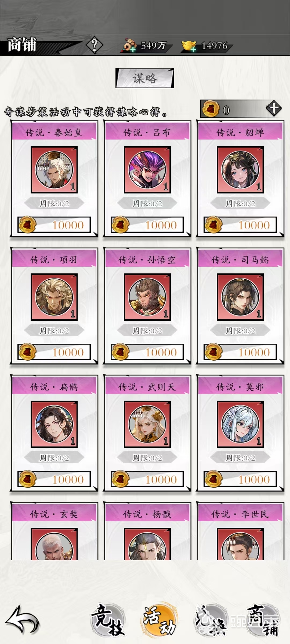Image resolution: width=290 pixels, height=644 pixels.
Task: Add strategy tokens with plus icon
Action: tap(274, 109)
